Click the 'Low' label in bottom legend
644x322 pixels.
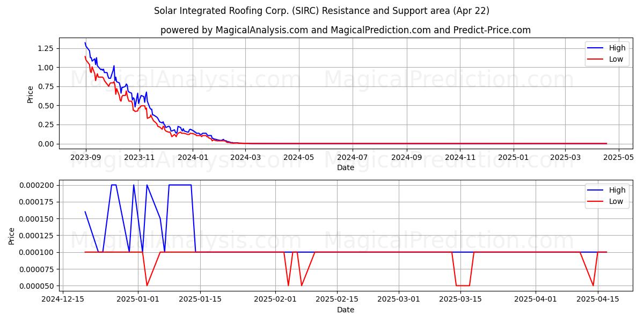[x=616, y=201]
